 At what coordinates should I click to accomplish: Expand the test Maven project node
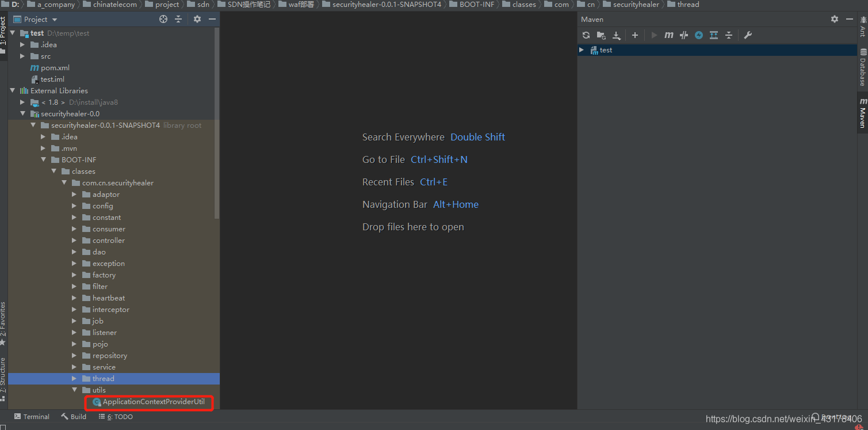click(x=582, y=50)
